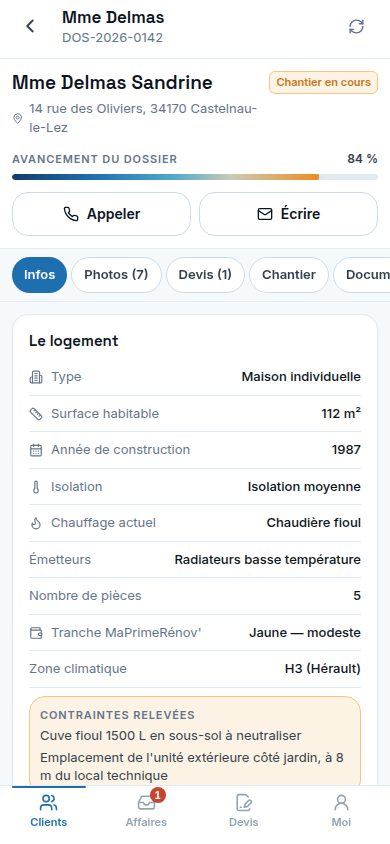
Task: Click the thermometer icon next to Isolation
Action: [36, 487]
